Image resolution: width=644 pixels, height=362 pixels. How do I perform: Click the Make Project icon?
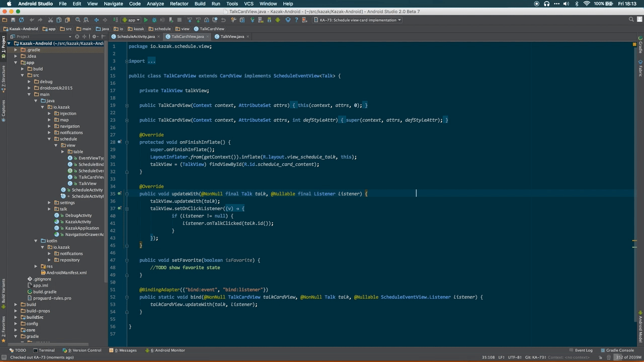[116, 20]
